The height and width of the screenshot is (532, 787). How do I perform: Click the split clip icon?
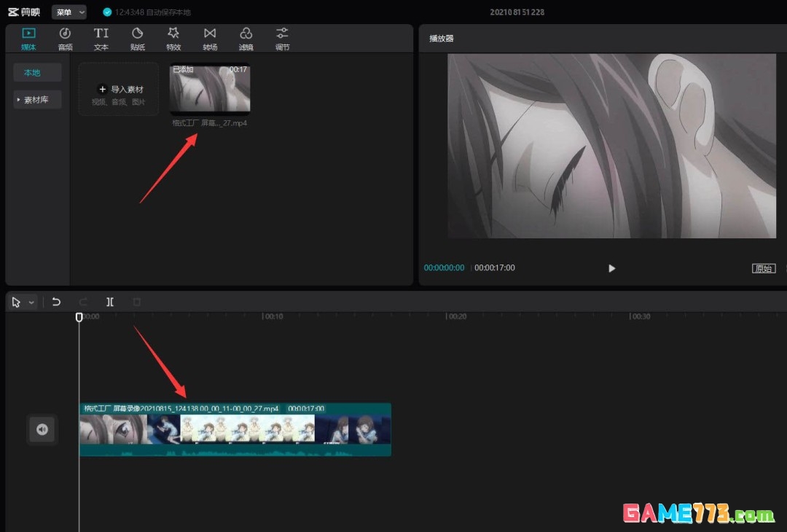coord(110,302)
